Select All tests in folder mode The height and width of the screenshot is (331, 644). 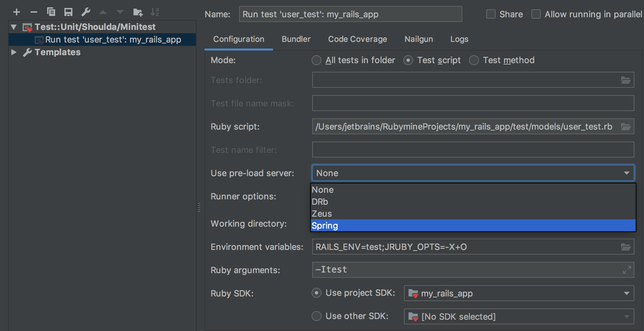point(317,60)
